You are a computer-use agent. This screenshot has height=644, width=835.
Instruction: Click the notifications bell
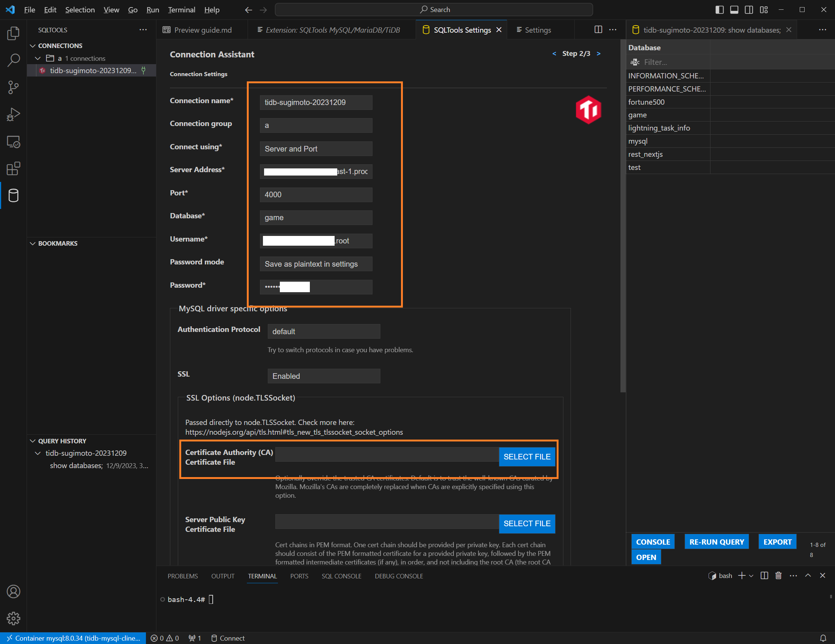click(824, 638)
